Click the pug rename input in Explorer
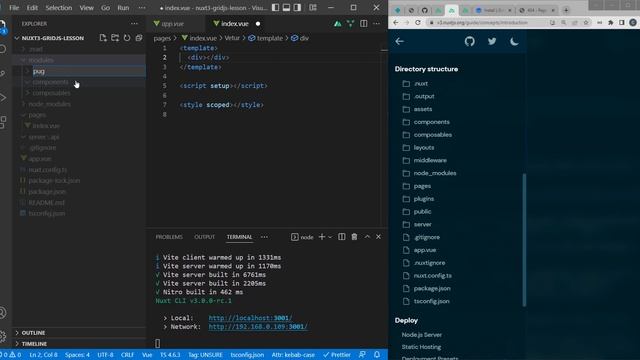The width and height of the screenshot is (640, 360). [89, 71]
